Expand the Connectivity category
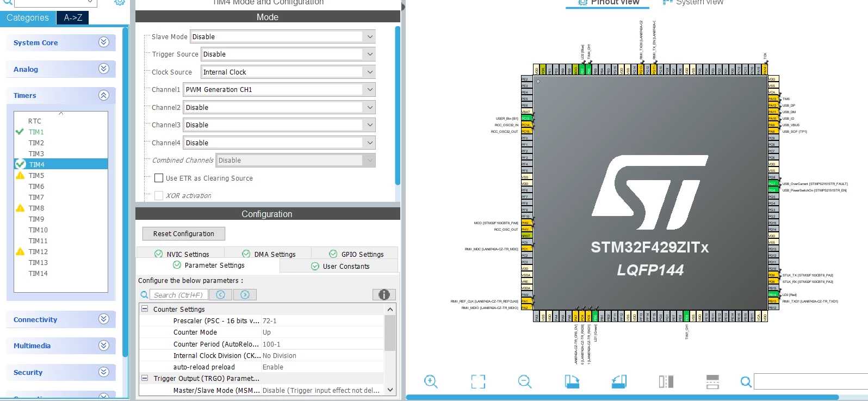The image size is (868, 401). (61, 319)
